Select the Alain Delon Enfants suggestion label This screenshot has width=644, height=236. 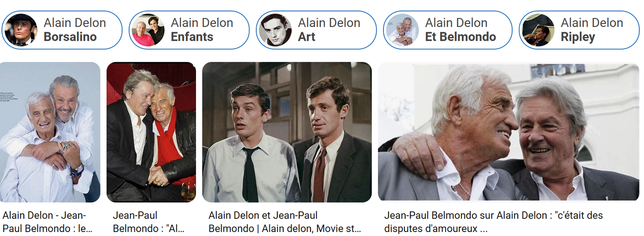202,30
